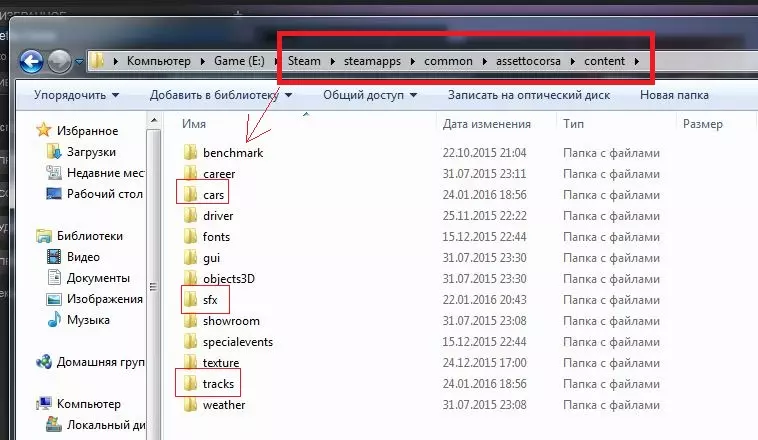Click the driver date 25.11.2015 22:22

click(x=484, y=216)
